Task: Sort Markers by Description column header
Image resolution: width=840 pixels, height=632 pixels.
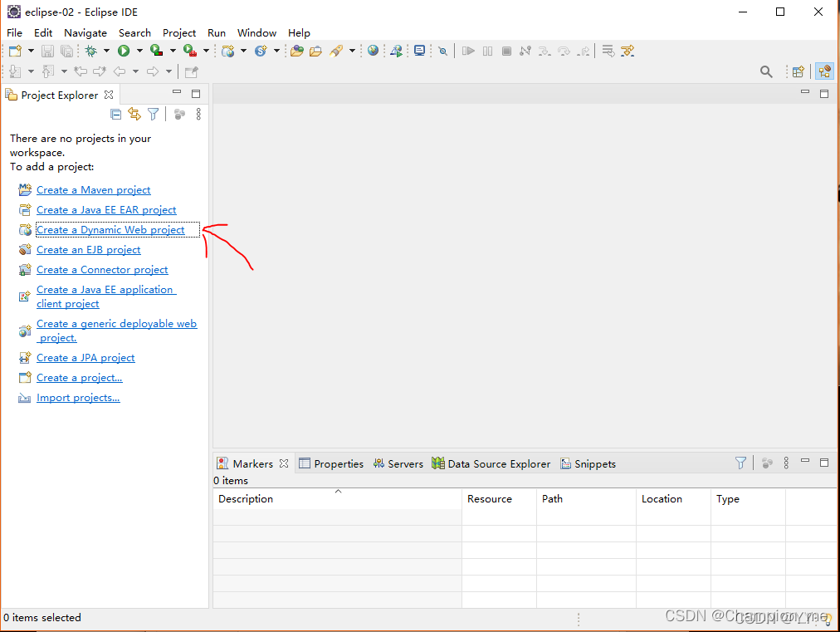Action: pos(338,499)
